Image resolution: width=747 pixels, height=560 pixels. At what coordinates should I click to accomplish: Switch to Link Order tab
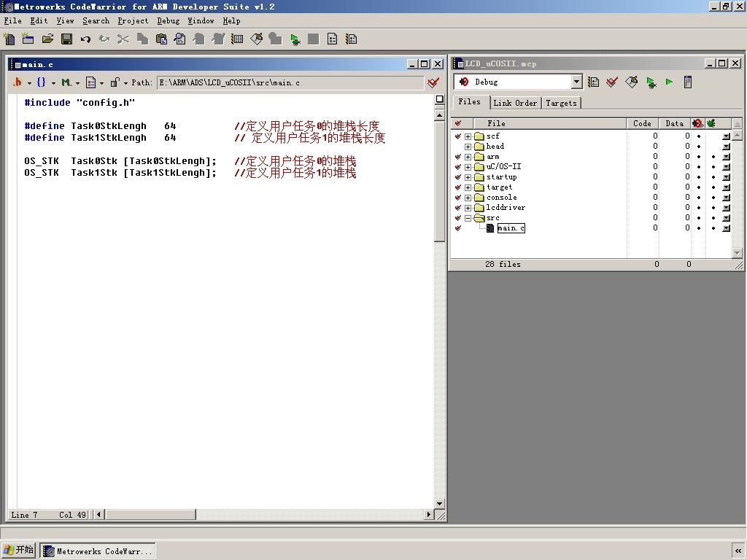click(515, 103)
